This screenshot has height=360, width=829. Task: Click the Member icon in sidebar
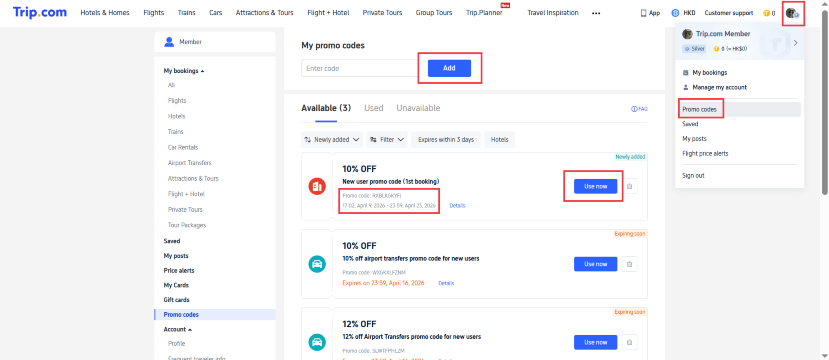169,42
